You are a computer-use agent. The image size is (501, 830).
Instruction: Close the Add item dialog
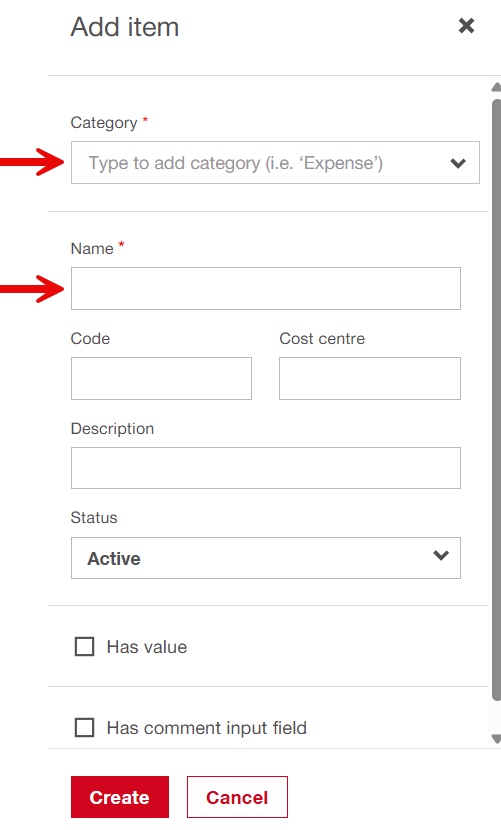coord(466,25)
